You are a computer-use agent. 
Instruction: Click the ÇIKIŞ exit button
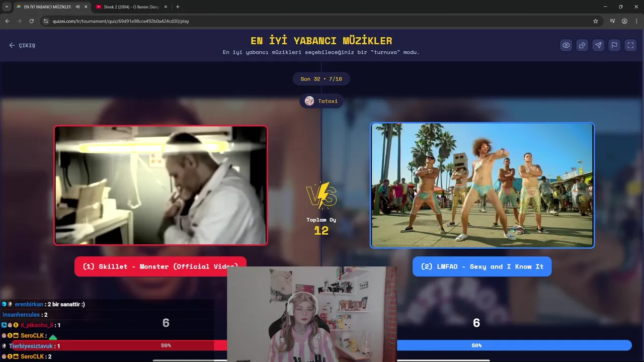[22, 45]
